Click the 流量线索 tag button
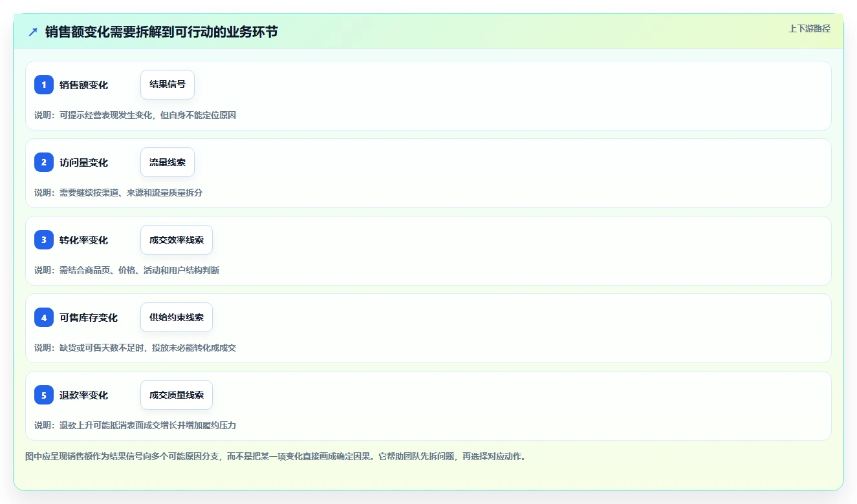The width and height of the screenshot is (857, 504). click(x=168, y=162)
